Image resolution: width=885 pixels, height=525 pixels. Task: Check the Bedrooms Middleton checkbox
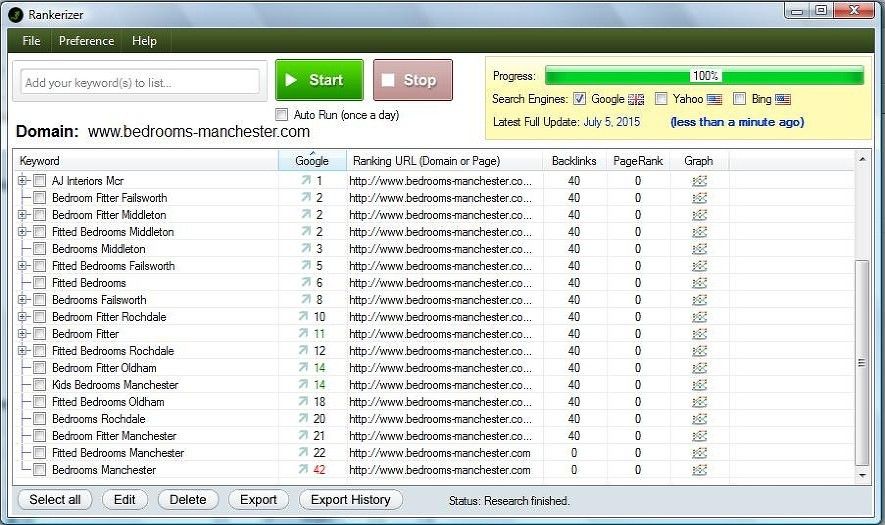pos(40,249)
